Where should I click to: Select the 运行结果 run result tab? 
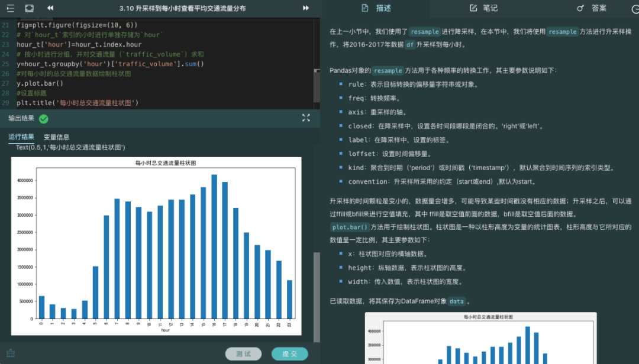point(21,137)
